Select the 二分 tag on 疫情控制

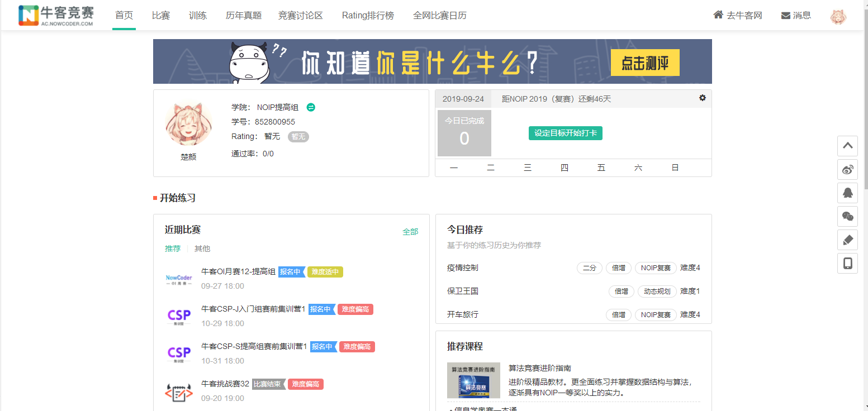coord(589,267)
